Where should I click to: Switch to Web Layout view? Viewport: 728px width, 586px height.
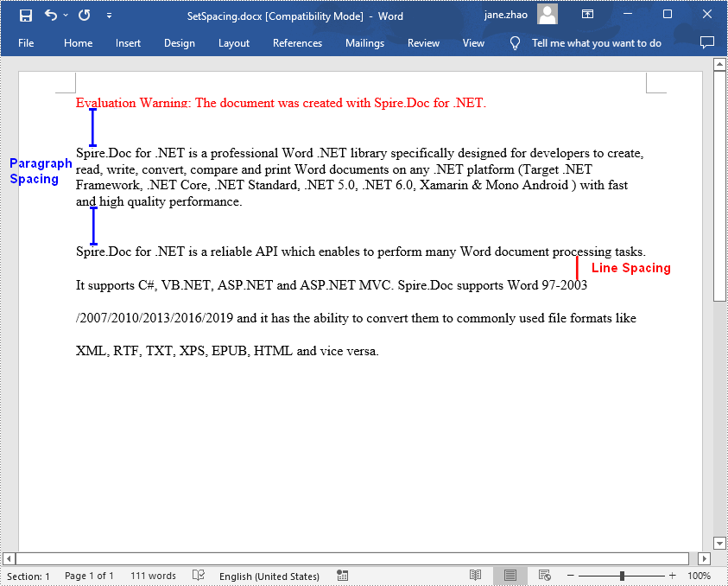[x=544, y=575]
